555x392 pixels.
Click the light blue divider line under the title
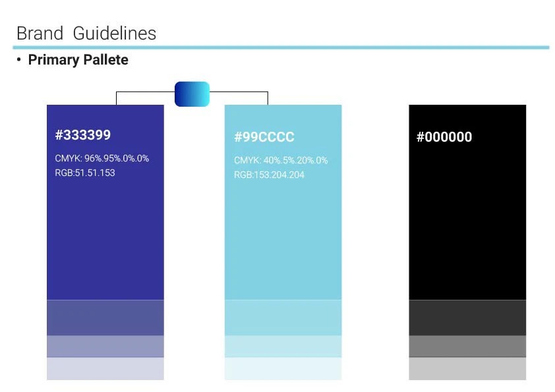coord(281,47)
